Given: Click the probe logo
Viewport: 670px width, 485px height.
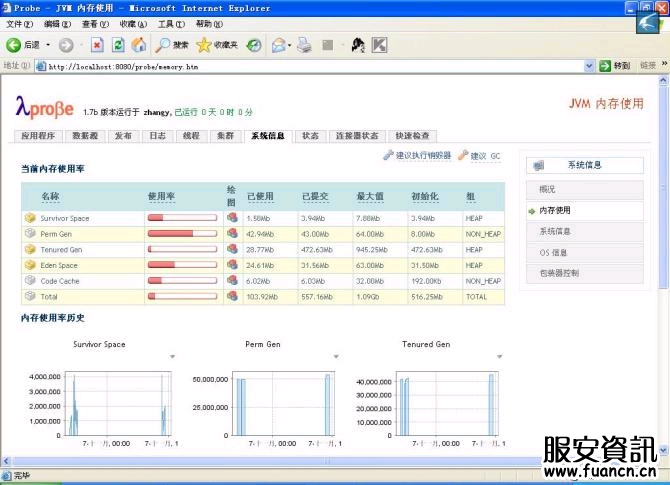Looking at the screenshot, I should point(45,107).
